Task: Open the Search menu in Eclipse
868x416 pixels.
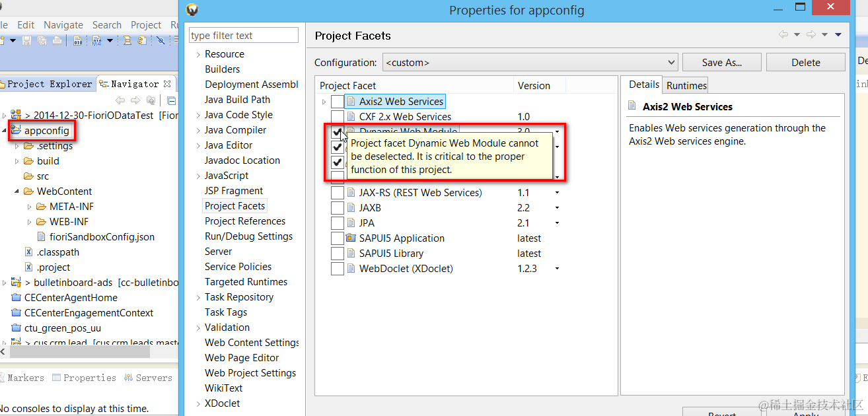Action: [x=107, y=24]
